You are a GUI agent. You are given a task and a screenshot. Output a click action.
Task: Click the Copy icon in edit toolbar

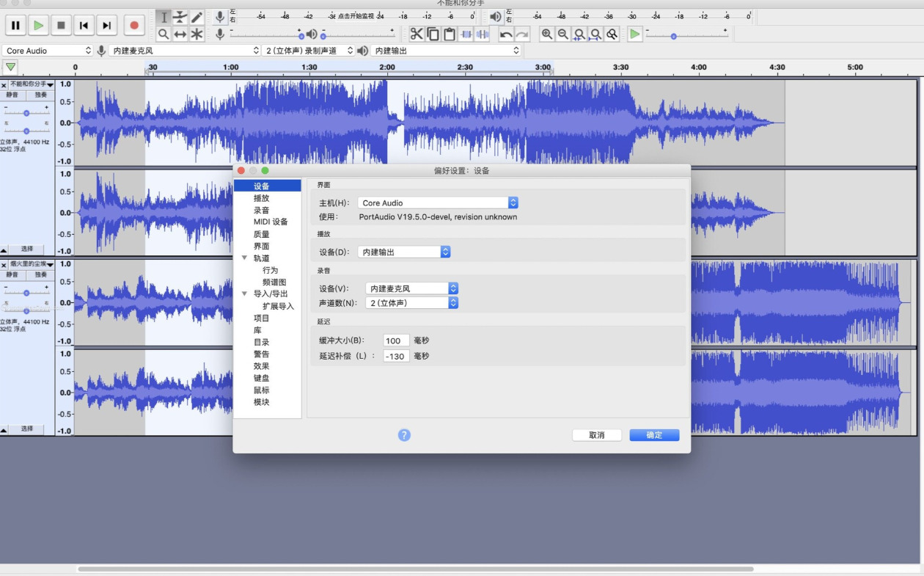433,34
